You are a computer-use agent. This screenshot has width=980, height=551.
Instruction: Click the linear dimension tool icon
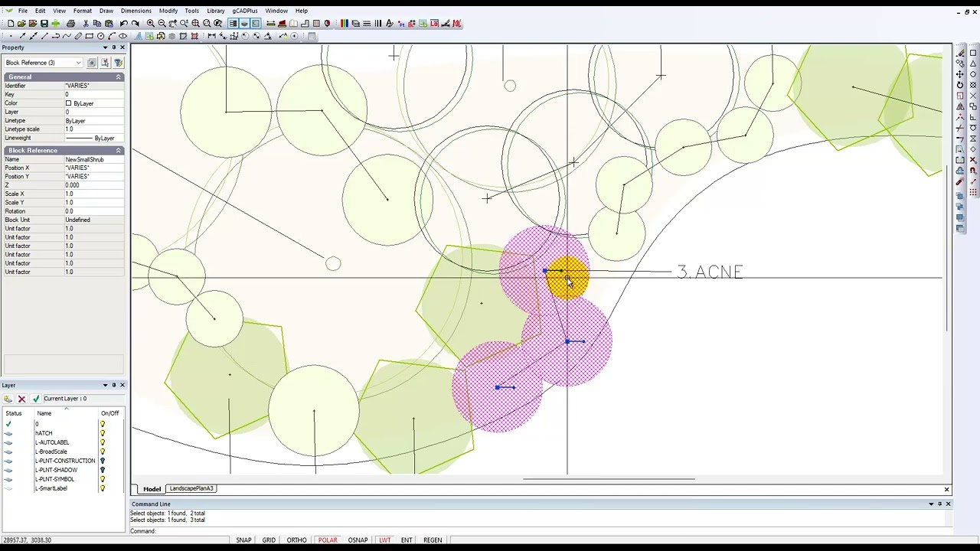click(212, 36)
